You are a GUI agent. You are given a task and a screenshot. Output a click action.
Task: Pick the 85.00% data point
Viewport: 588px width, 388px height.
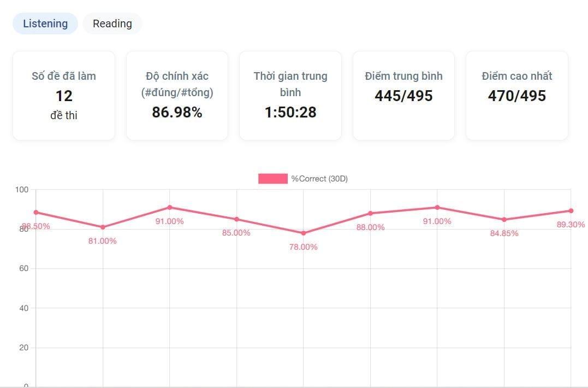pos(236,219)
